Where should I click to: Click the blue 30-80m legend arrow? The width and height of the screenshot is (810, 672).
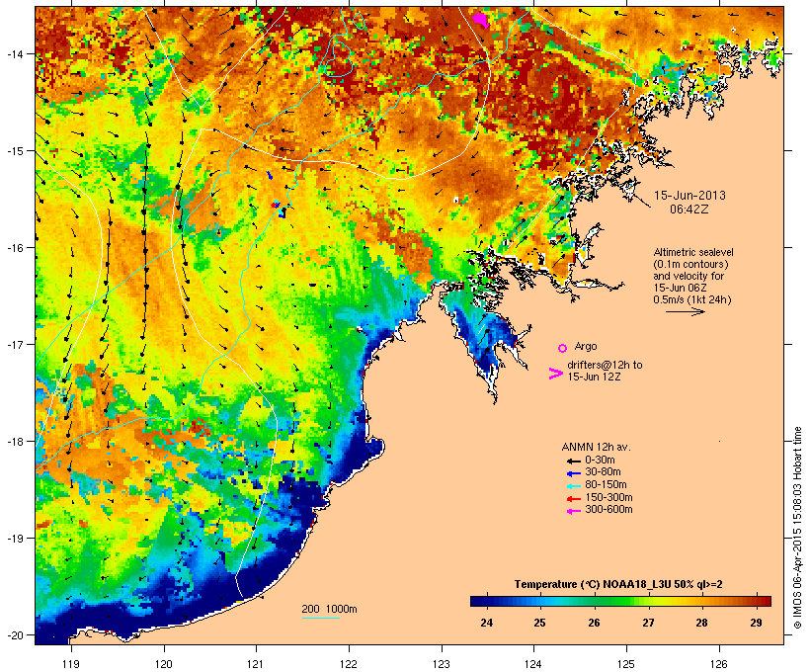coord(573,473)
